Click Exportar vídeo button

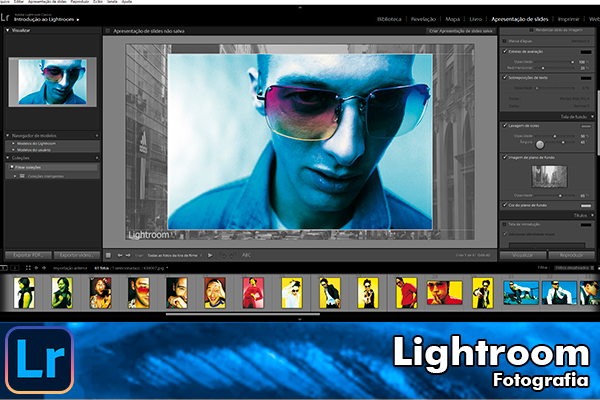[77, 255]
